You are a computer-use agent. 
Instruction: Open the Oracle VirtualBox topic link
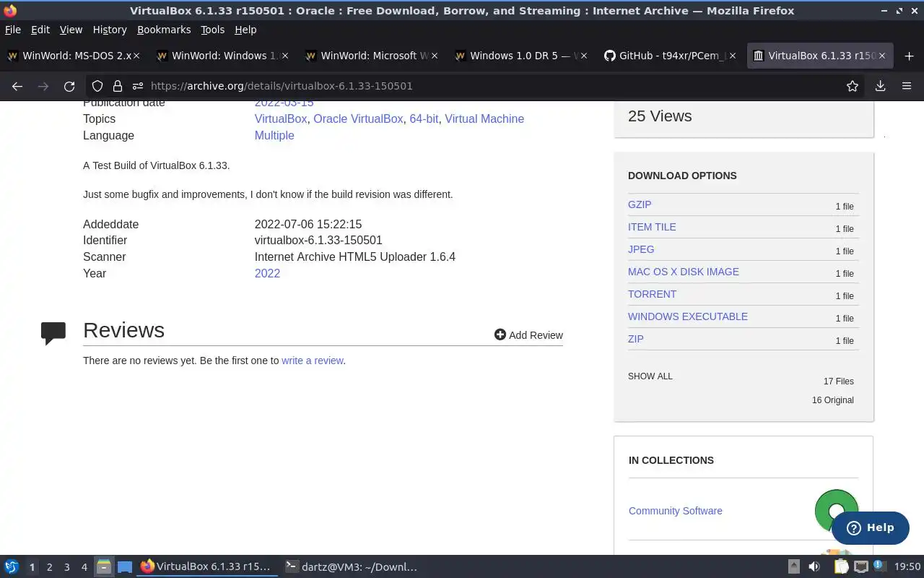point(358,118)
